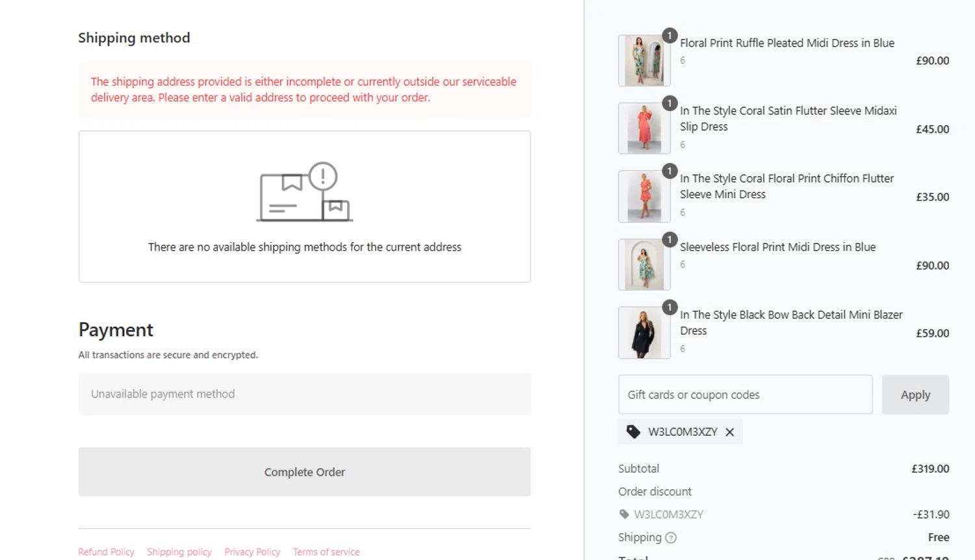Screen dimensions: 975x560
Task: Click the £35.00 price
Action: (x=932, y=197)
